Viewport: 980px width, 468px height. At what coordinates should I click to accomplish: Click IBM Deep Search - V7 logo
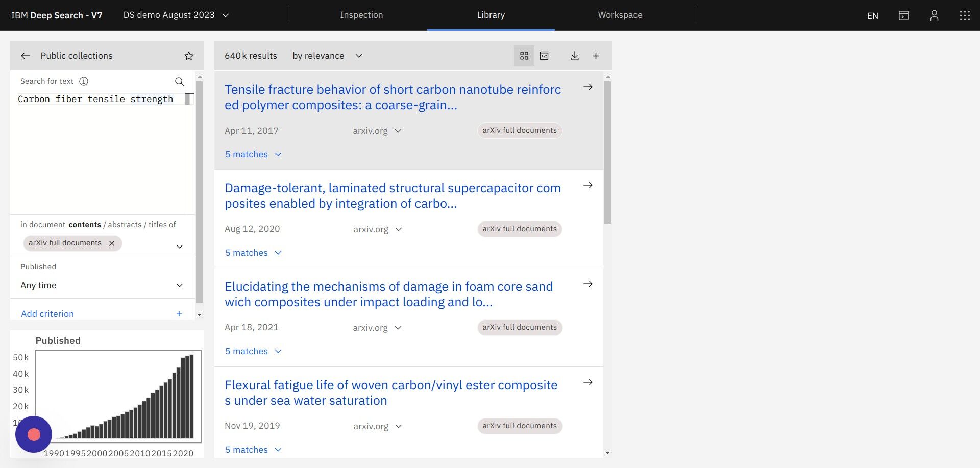click(57, 15)
